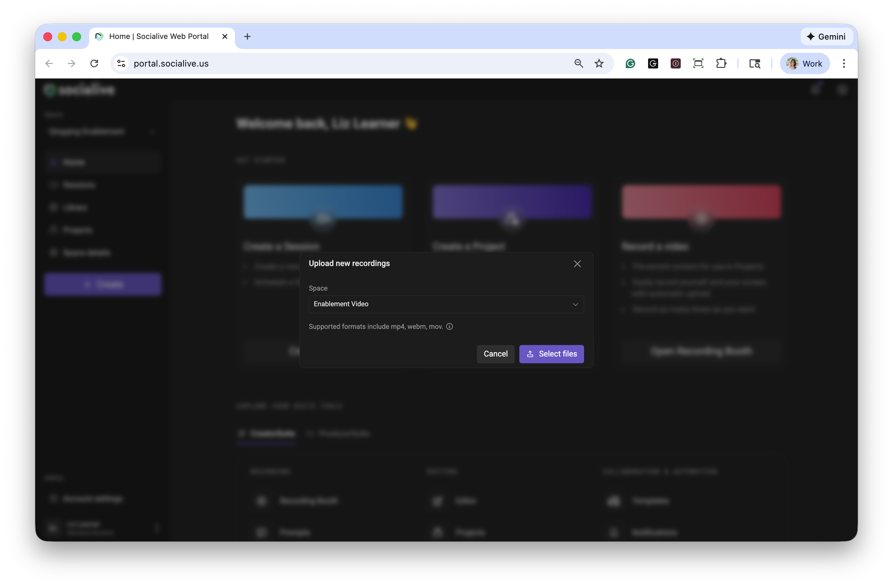Open the Chrome three-dot menu
This screenshot has height=588, width=893.
tap(844, 63)
